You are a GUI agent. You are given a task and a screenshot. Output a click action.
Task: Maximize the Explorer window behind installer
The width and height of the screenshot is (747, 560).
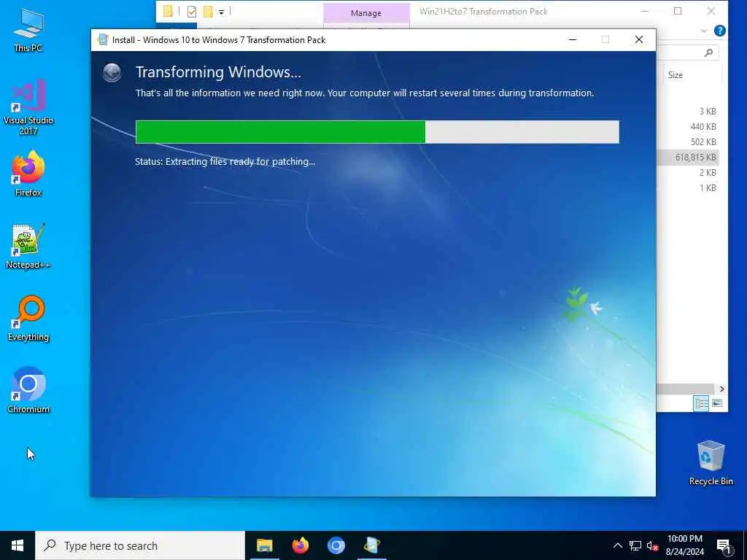(x=678, y=12)
